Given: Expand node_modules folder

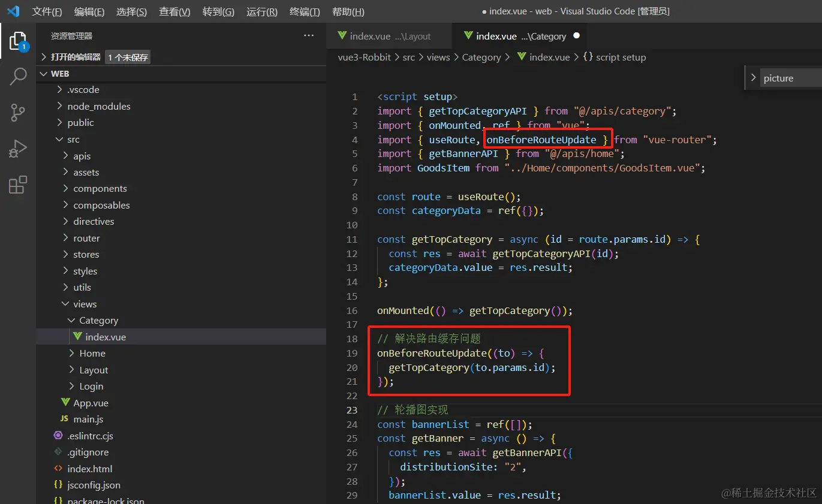Looking at the screenshot, I should click(181, 106).
